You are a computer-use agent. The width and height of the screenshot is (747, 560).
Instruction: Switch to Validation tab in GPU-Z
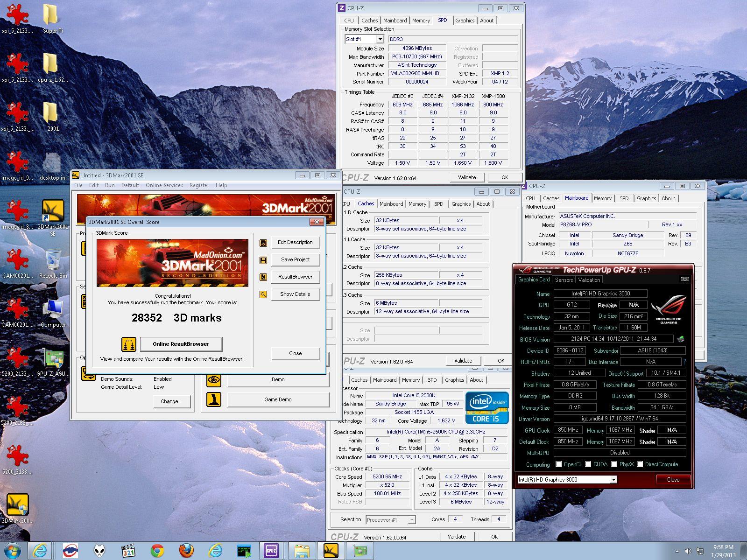(589, 280)
